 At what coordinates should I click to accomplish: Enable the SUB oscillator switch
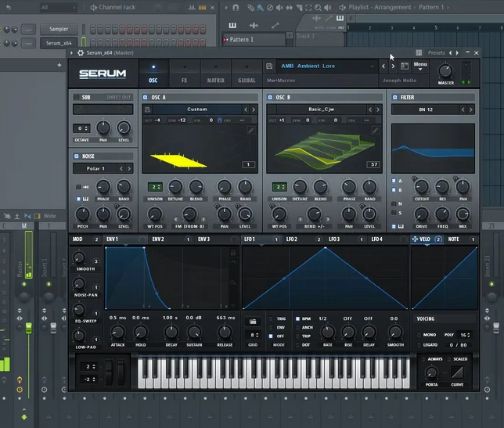77,97
